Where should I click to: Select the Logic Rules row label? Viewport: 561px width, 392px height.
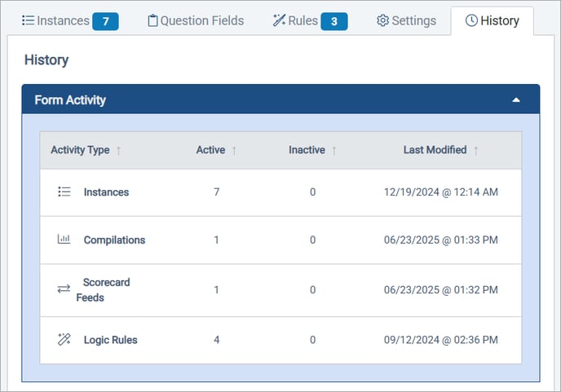(110, 340)
